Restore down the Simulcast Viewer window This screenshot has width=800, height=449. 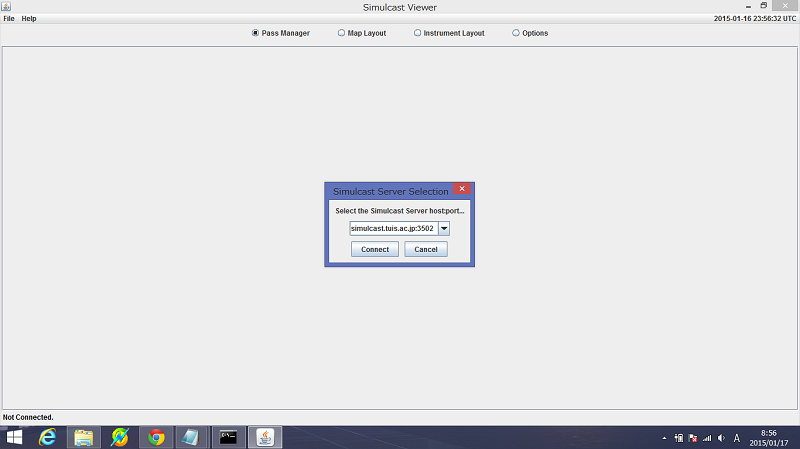(764, 6)
